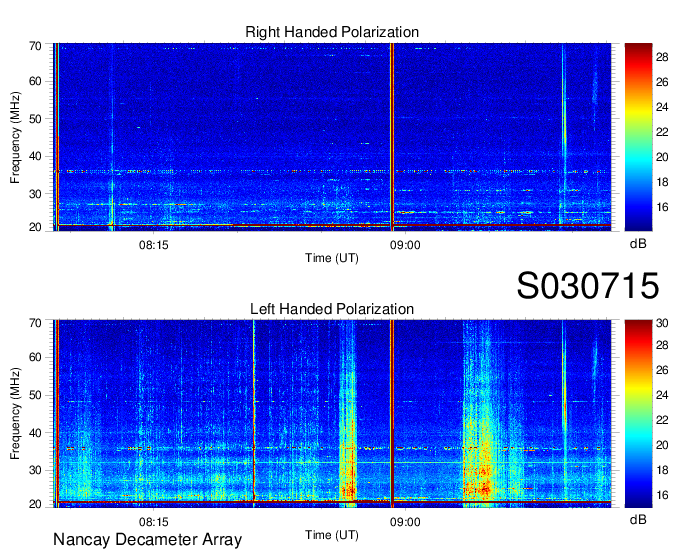Click the "70" frequency tick on the Right Handed plot

point(35,46)
